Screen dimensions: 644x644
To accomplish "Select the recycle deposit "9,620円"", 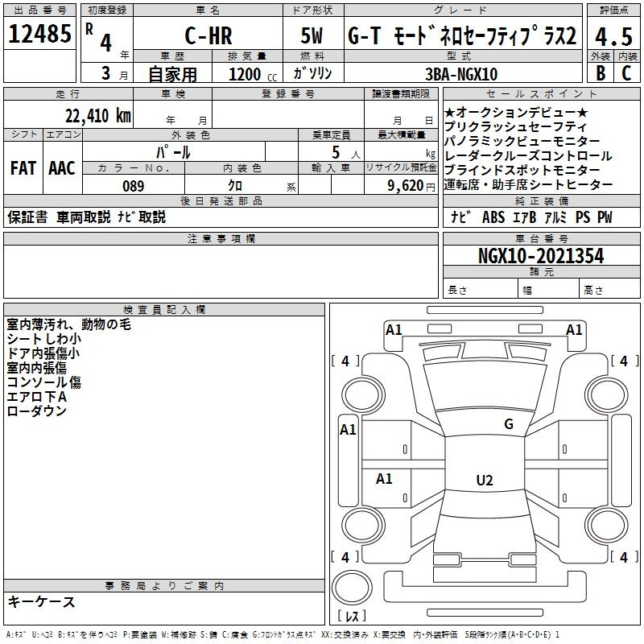I will 411,186.
